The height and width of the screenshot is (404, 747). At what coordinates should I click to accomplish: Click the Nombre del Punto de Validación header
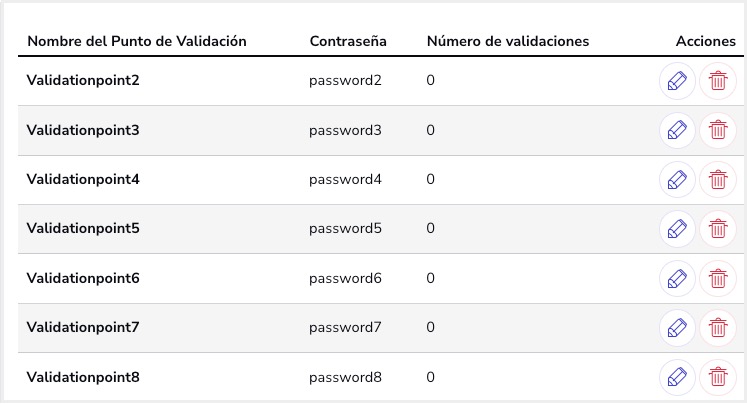click(137, 41)
